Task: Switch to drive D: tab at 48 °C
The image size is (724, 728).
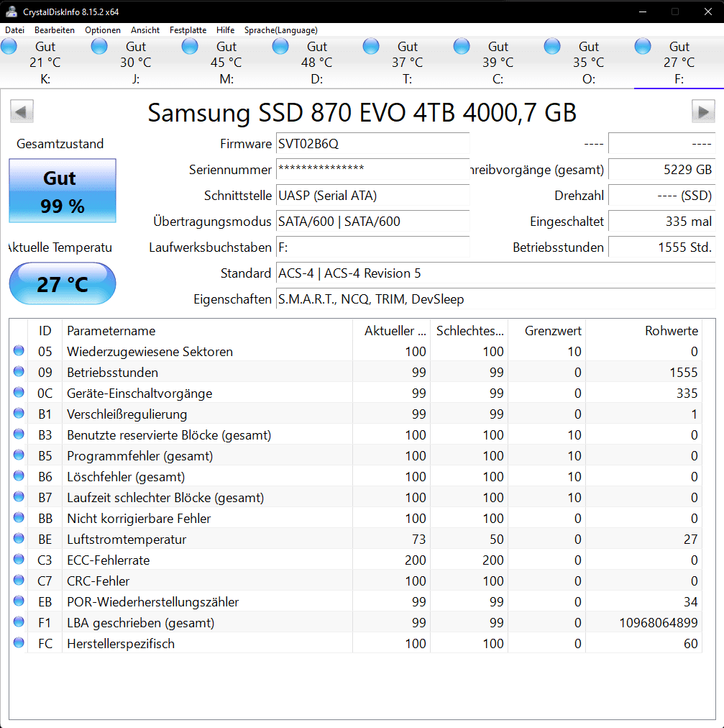Action: [316, 63]
